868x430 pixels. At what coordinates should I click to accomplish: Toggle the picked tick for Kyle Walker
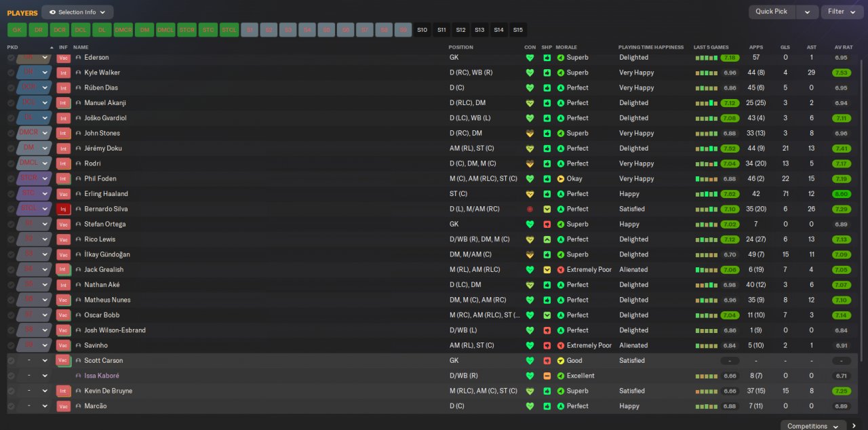[x=11, y=73]
